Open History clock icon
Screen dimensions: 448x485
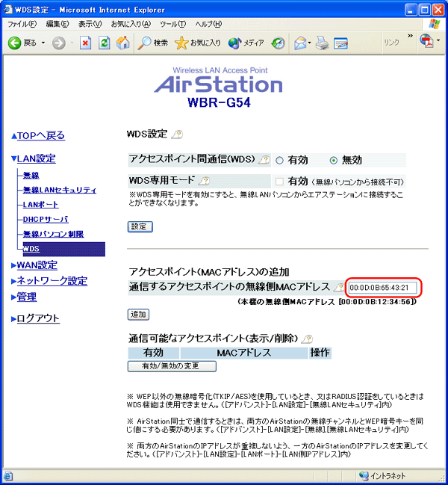pyautogui.click(x=278, y=43)
